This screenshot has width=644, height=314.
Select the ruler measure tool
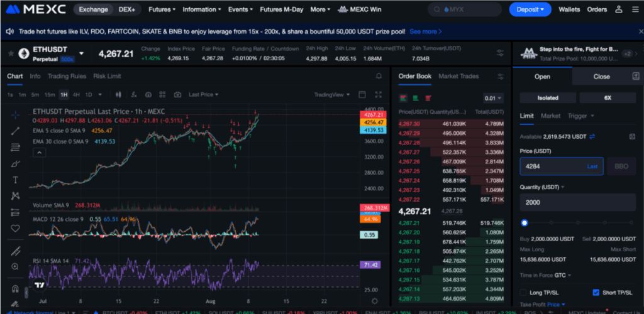tap(15, 251)
